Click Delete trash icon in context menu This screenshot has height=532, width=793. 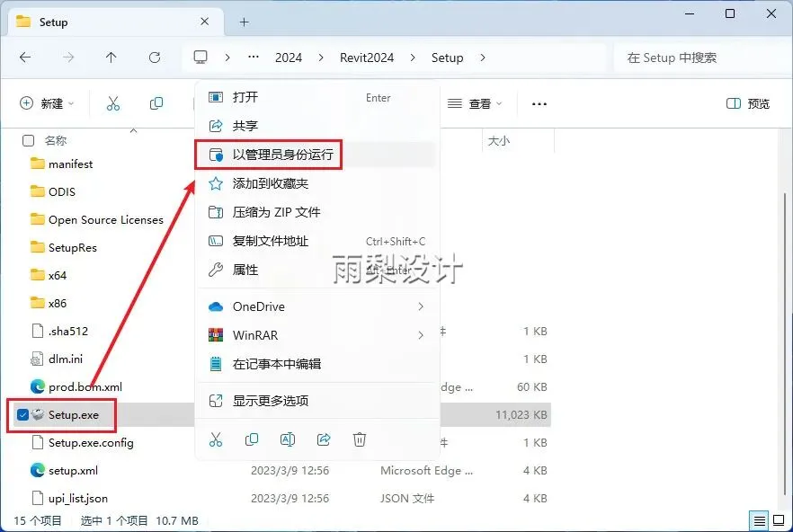click(360, 439)
